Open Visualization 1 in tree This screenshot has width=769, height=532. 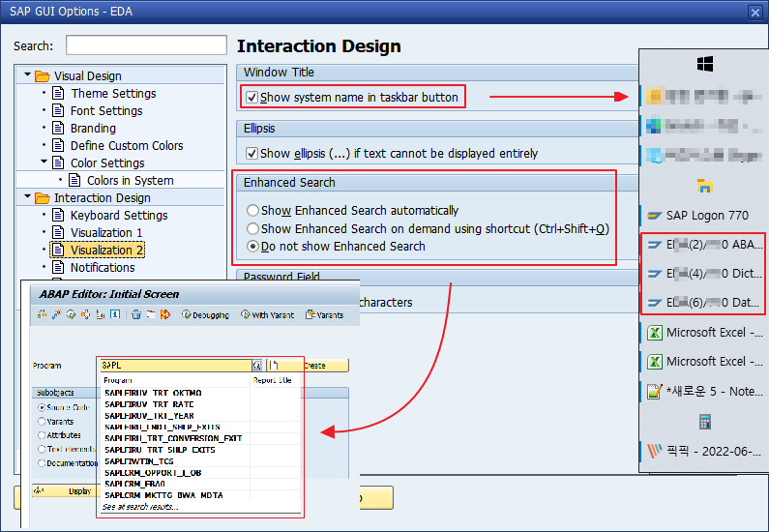coord(106,233)
